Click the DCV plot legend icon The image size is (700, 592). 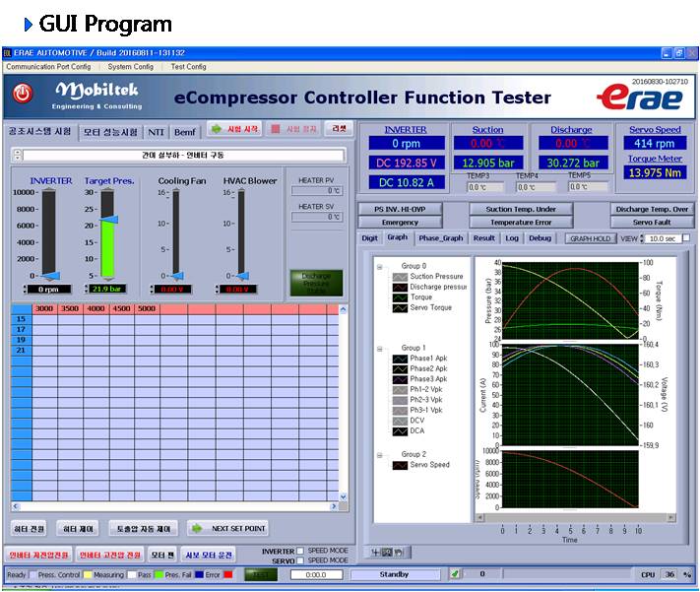pyautogui.click(x=400, y=421)
